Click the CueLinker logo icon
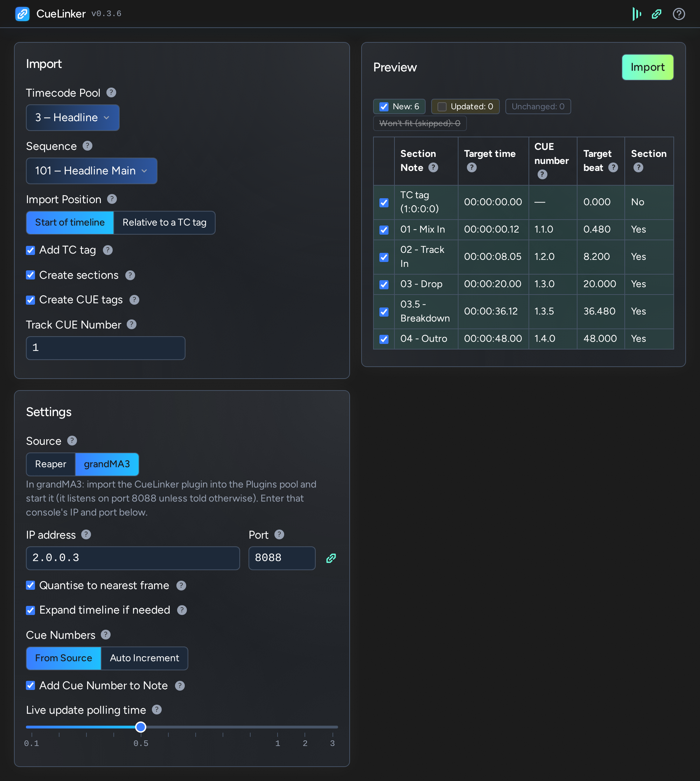 (22, 14)
